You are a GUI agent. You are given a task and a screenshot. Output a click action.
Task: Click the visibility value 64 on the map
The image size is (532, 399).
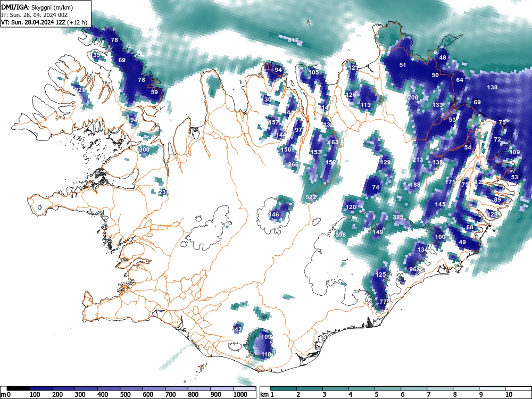[x=460, y=80]
